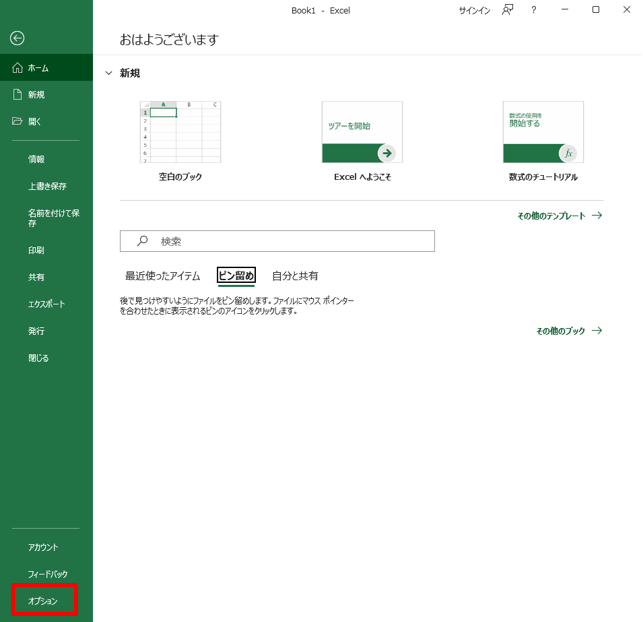Click the Excel へようこそ label text

coord(362,177)
